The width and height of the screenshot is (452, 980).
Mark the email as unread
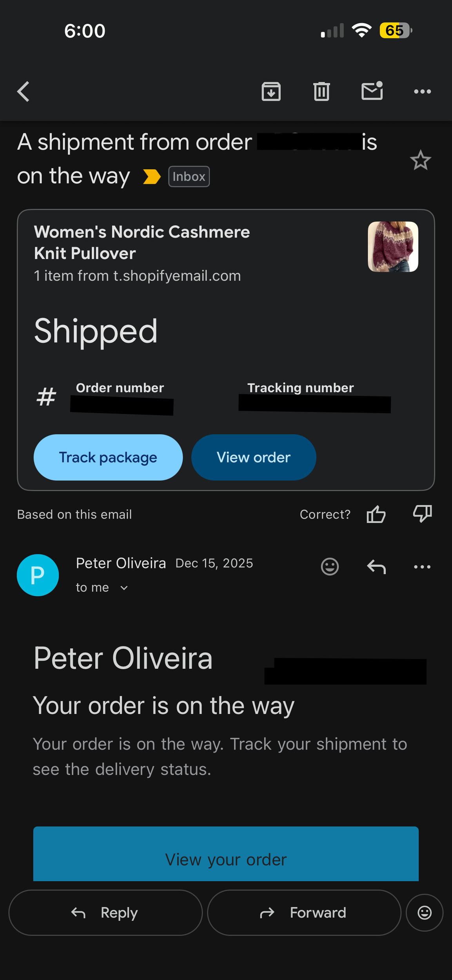tap(372, 91)
